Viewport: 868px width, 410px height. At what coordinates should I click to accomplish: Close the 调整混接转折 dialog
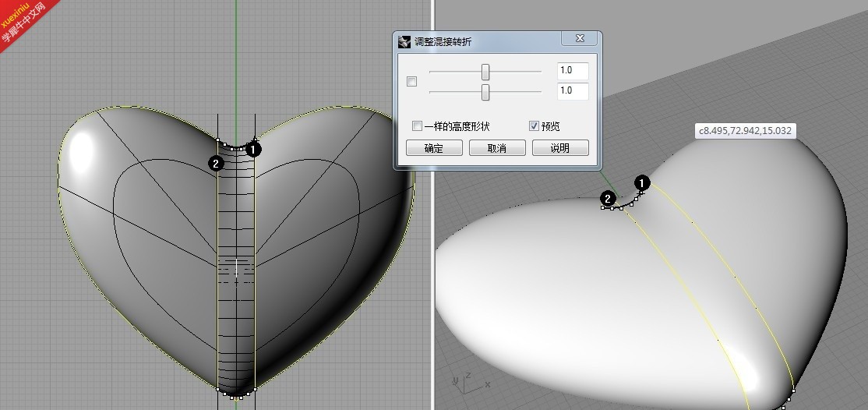point(580,38)
